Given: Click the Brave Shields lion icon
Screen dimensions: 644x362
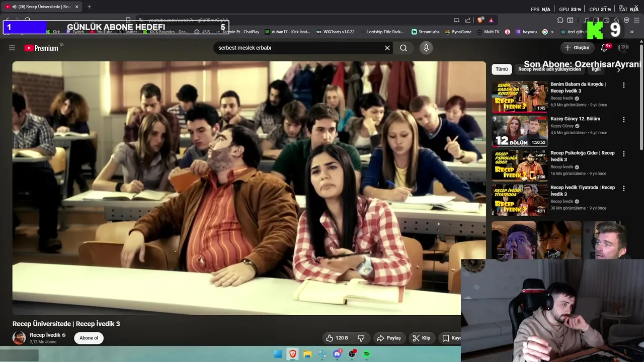Looking at the screenshot, I should pos(480,20).
